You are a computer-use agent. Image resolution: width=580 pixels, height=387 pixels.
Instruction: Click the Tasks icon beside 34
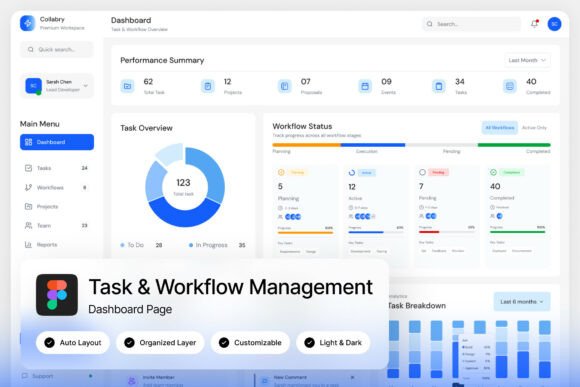pyautogui.click(x=439, y=86)
